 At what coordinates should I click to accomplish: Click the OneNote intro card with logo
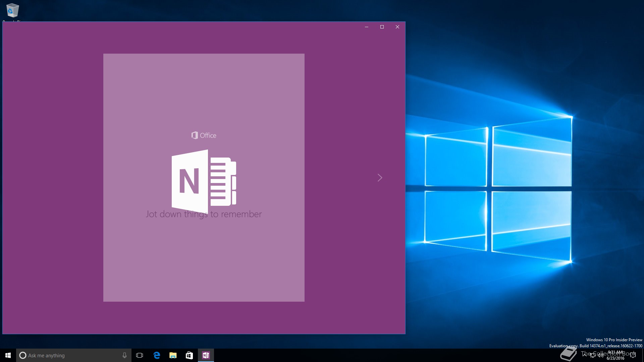coord(204,178)
